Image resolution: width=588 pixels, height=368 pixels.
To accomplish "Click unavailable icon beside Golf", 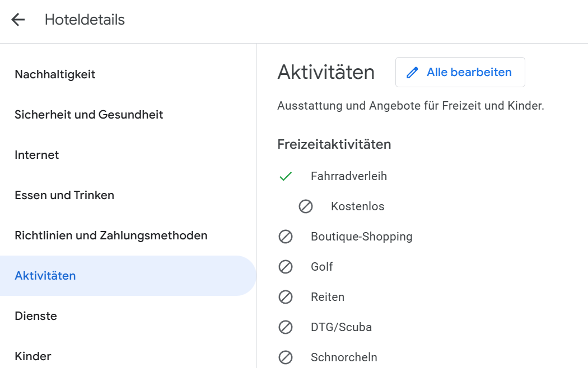I will 286,267.
